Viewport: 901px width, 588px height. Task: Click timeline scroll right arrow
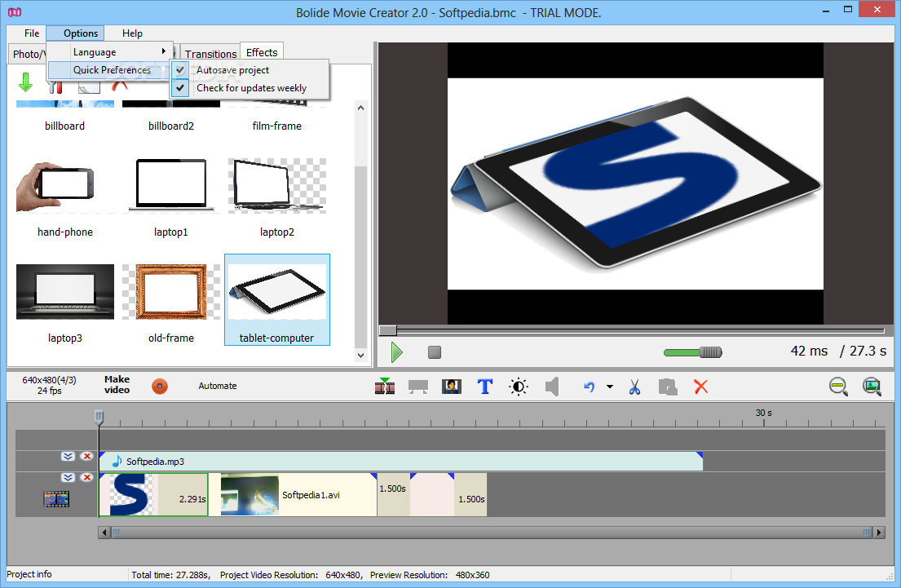coord(879,533)
